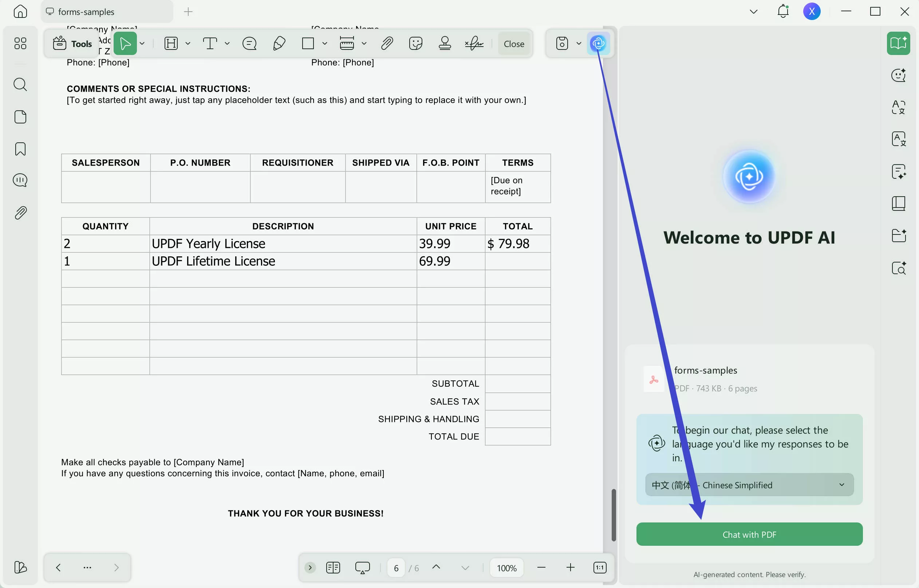Select the stamp tool in the toolbar
Screen dimensions: 919x588
(445, 44)
